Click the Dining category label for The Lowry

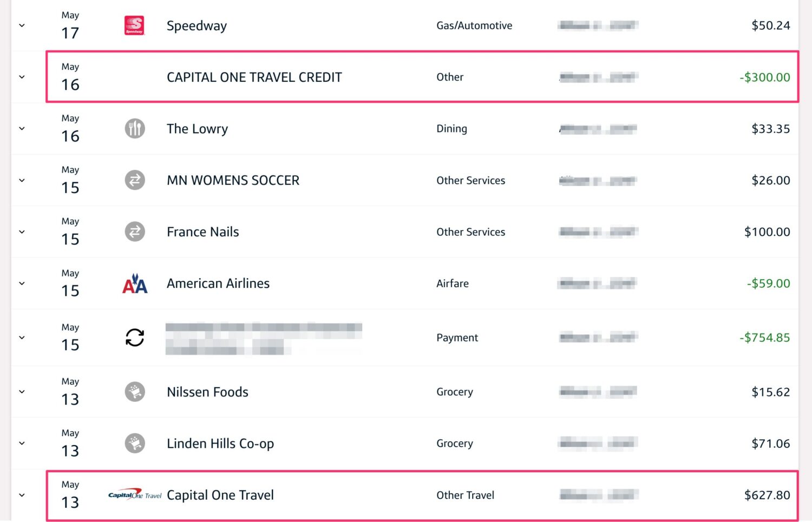coord(451,128)
